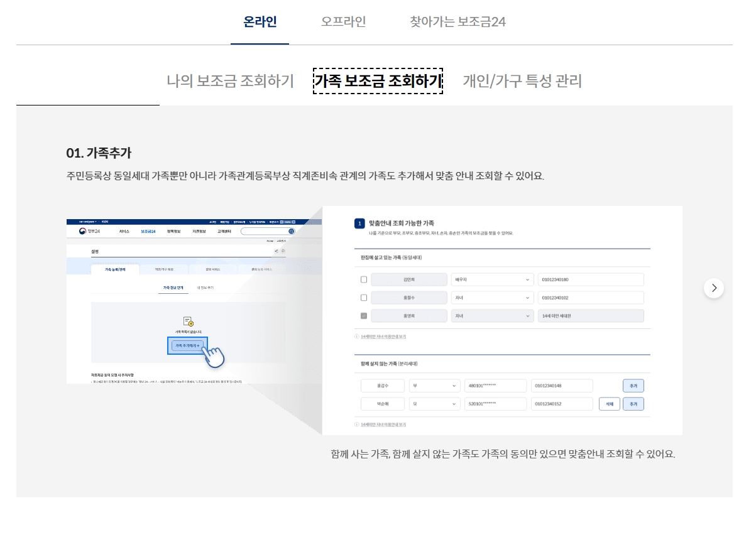Open the 나의 보조금 조회하기 sub-tab
This screenshot has height=540, width=756.
[230, 81]
